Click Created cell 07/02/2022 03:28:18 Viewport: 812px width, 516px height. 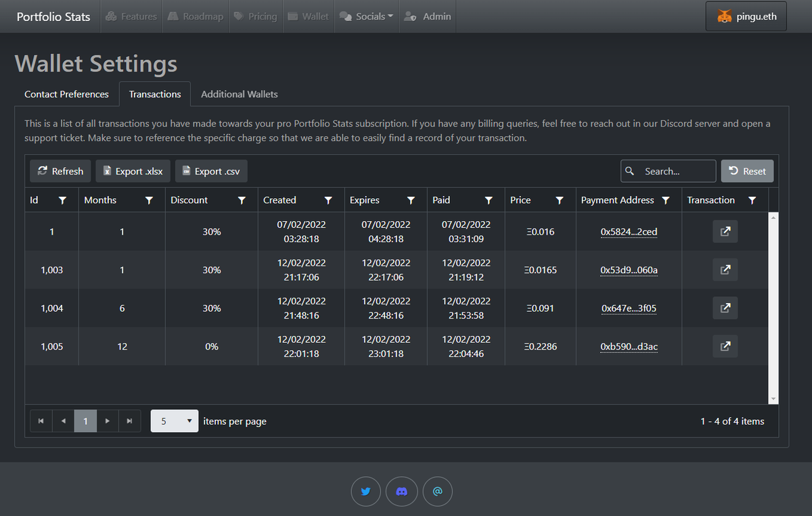[301, 231]
